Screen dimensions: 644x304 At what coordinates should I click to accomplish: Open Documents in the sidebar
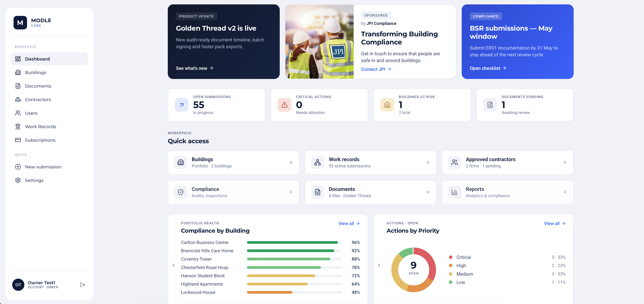(49, 86)
